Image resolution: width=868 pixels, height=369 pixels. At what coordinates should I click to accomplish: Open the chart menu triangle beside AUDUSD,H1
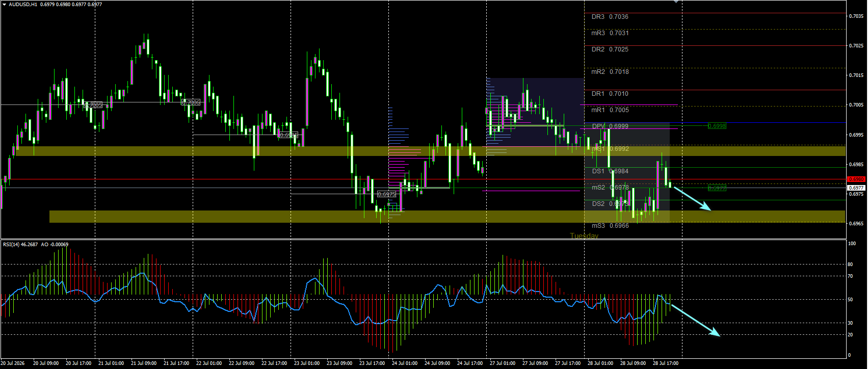point(5,5)
